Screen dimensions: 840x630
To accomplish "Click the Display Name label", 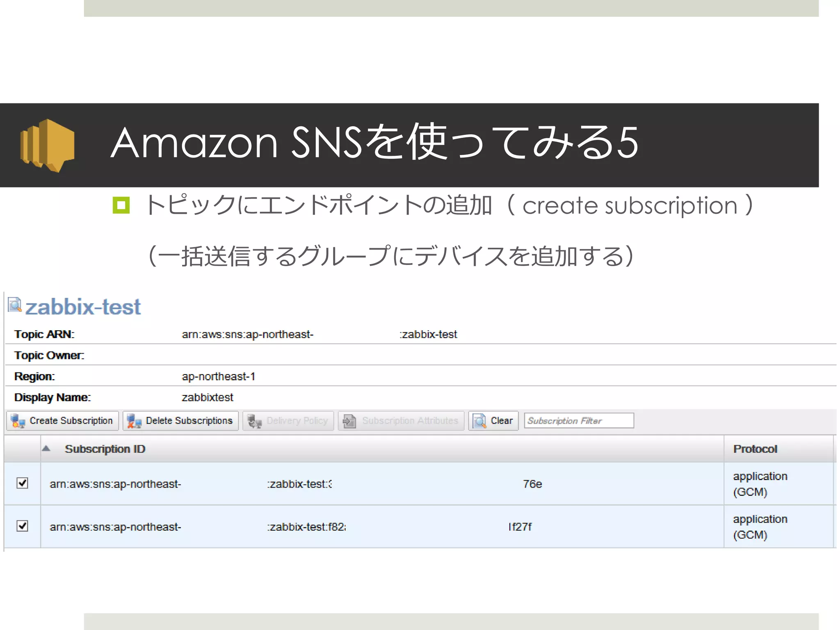I will [x=52, y=397].
